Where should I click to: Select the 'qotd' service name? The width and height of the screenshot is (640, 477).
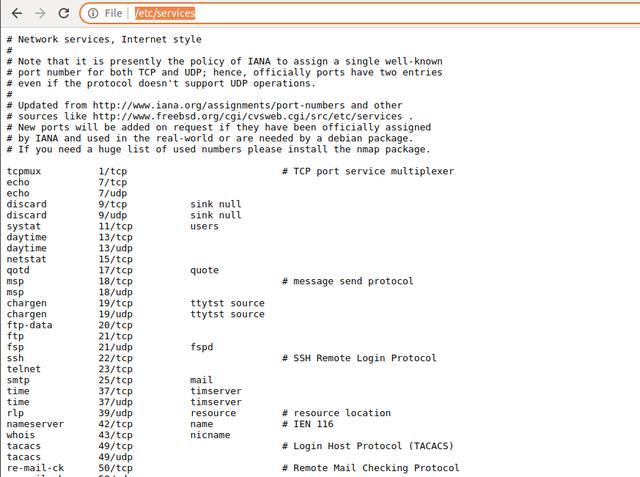(x=18, y=271)
